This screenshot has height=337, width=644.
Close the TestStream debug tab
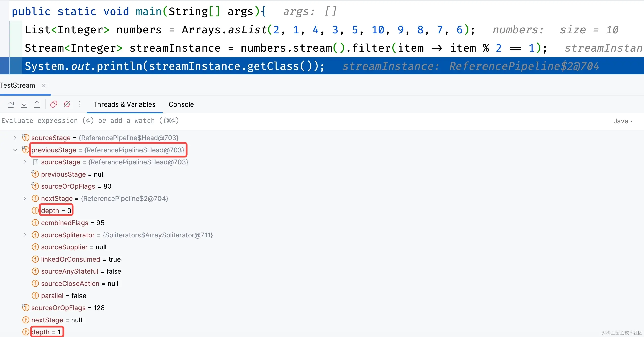point(44,86)
